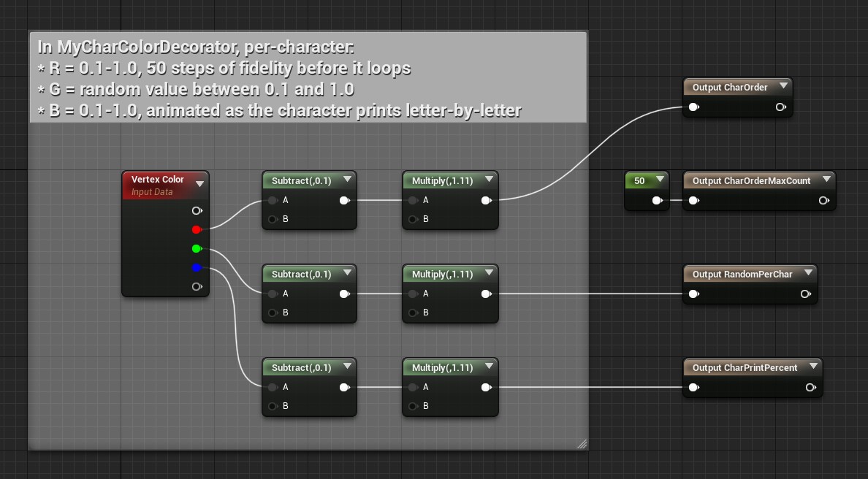Viewport: 868px width, 479px height.
Task: Click the alpha output pin on Vertex Color
Action: 196,287
